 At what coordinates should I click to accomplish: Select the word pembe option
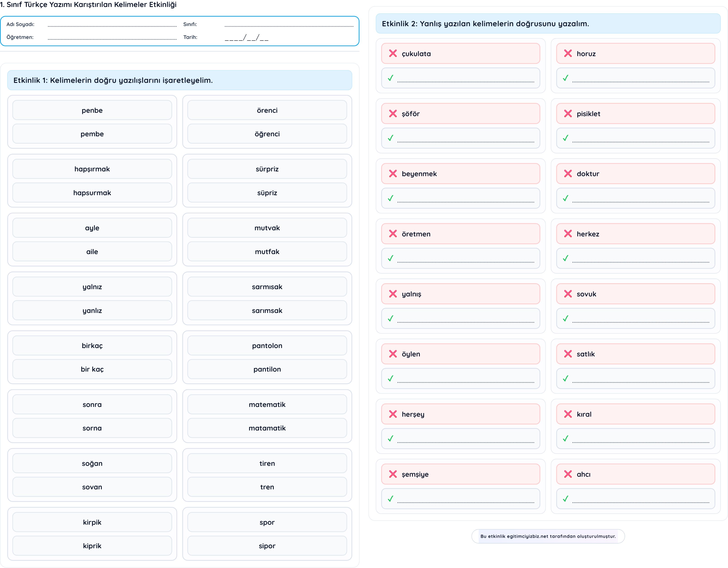pyautogui.click(x=92, y=134)
